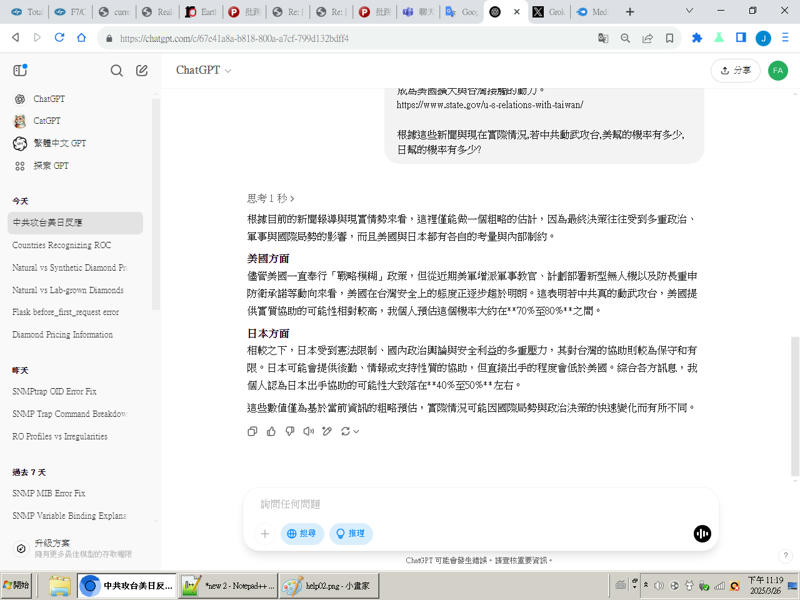Enable the 搜尋 web search mode

(303, 533)
